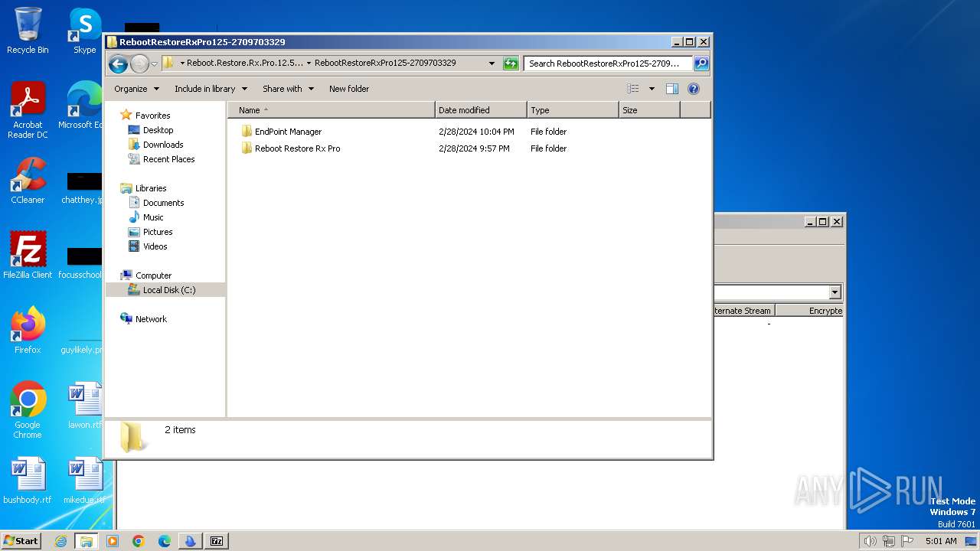The height and width of the screenshot is (551, 980).
Task: Click the Firefox desktop icon
Action: tap(28, 331)
